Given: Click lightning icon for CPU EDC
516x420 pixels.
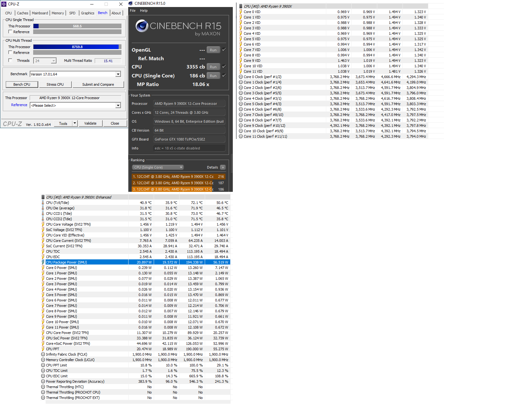Looking at the screenshot, I should point(43,257).
